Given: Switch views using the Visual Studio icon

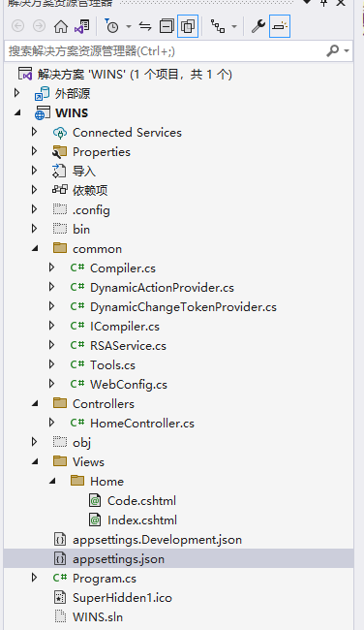Looking at the screenshot, I should point(82,26).
